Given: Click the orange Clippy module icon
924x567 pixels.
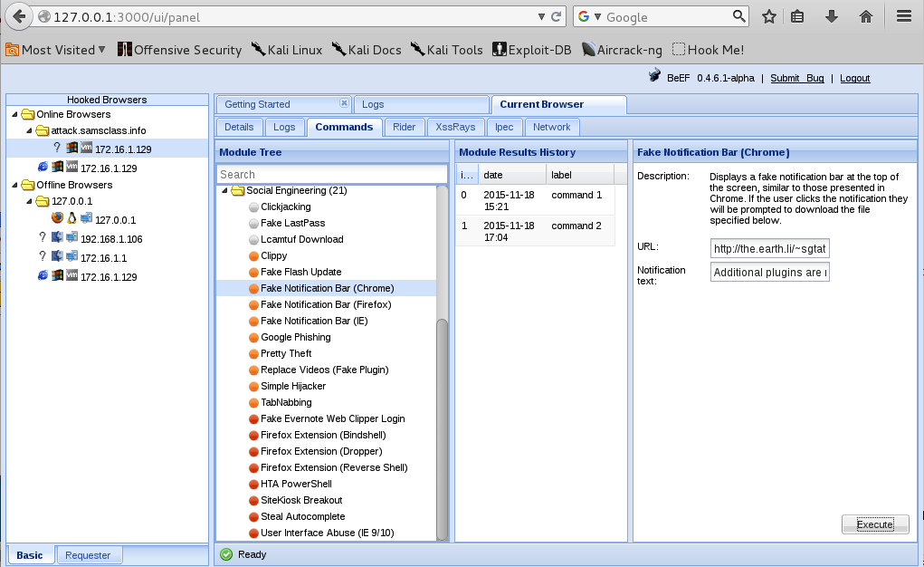Looking at the screenshot, I should (x=253, y=256).
